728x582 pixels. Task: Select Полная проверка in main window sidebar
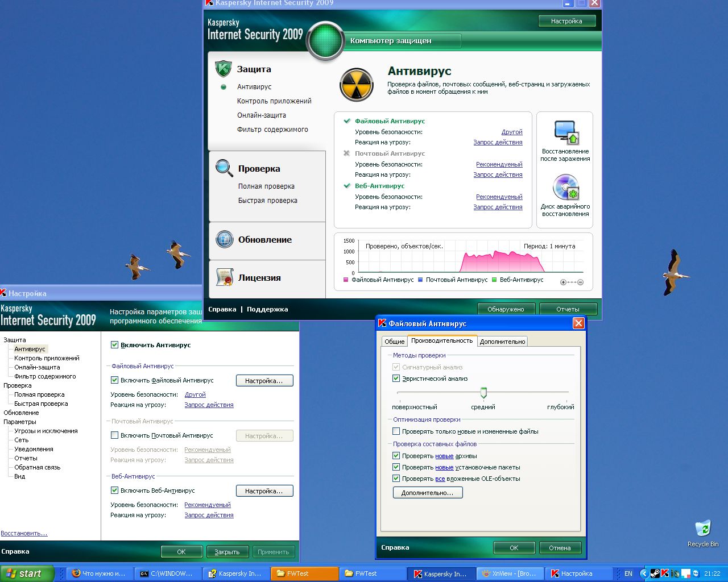pos(266,186)
